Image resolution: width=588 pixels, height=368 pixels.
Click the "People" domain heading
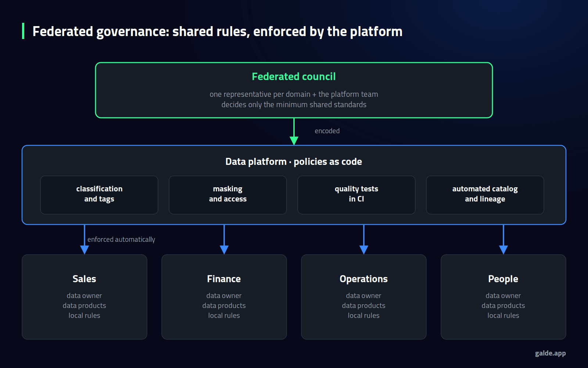pyautogui.click(x=503, y=279)
